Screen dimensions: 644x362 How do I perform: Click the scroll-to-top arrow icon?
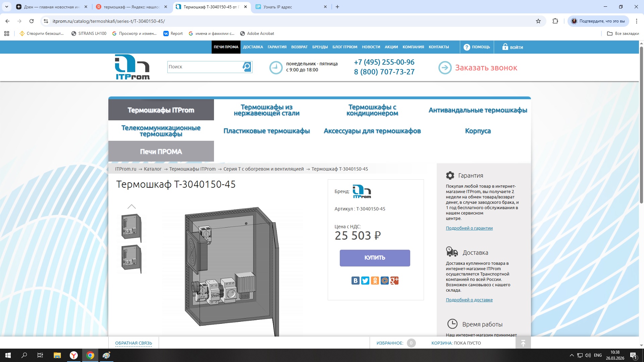[523, 343]
